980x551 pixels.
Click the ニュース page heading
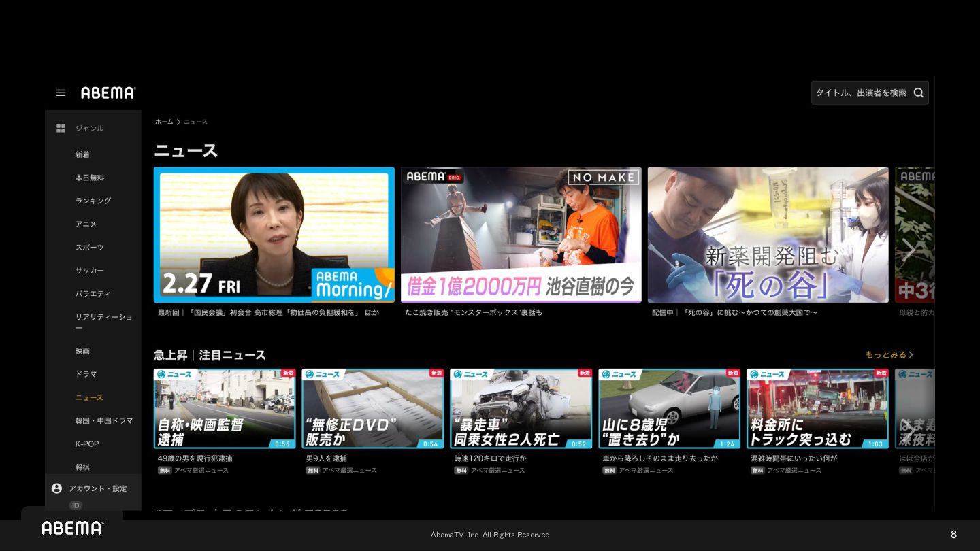[x=186, y=151]
